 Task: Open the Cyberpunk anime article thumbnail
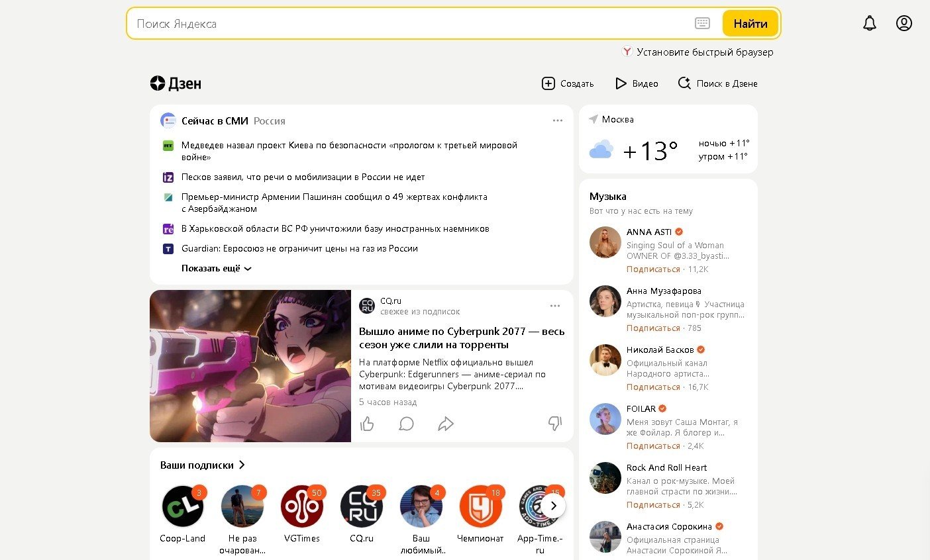(x=250, y=366)
